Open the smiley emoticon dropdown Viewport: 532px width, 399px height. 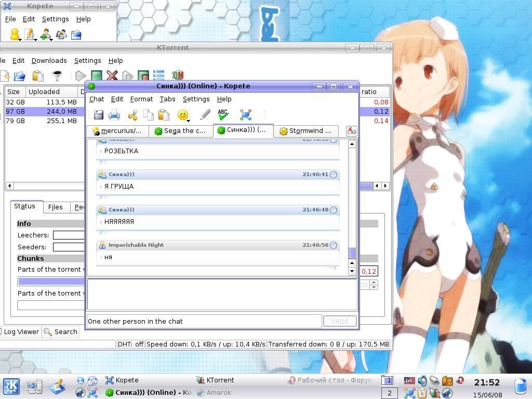[184, 115]
